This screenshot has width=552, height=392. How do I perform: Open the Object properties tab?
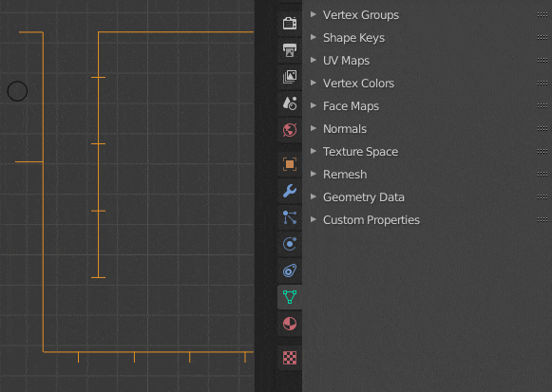point(290,164)
